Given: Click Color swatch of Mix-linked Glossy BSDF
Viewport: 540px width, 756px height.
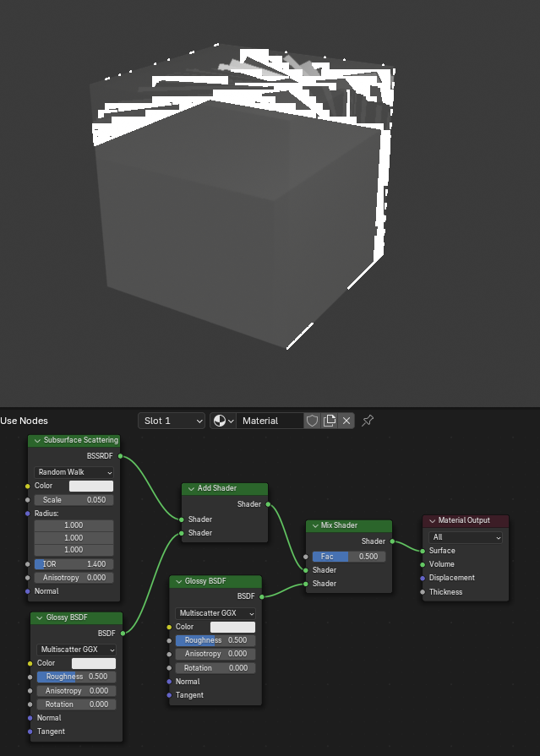Looking at the screenshot, I should click(x=232, y=627).
